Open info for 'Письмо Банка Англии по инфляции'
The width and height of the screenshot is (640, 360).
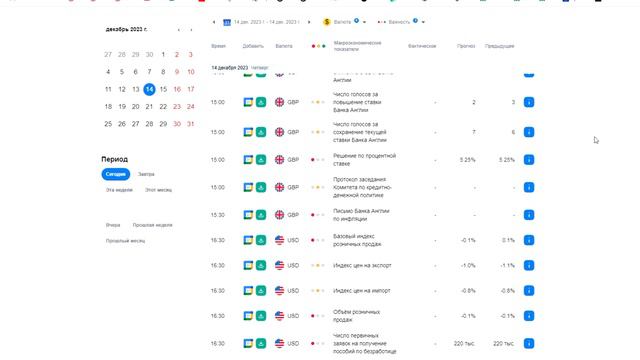529,215
